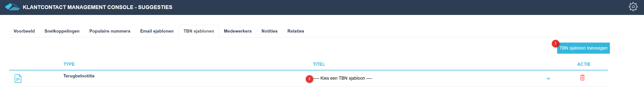Click the TYPE column header
This screenshot has width=644, height=87.
pyautogui.click(x=69, y=64)
